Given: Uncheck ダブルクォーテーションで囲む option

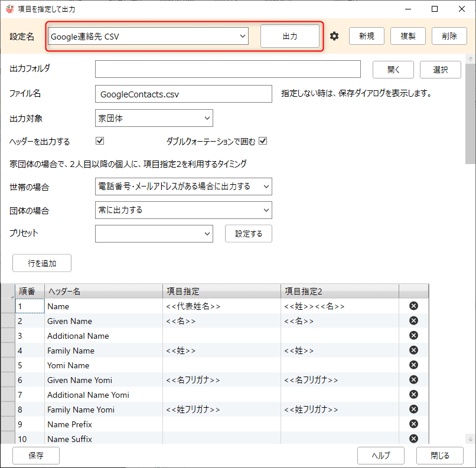Looking at the screenshot, I should click(x=263, y=141).
